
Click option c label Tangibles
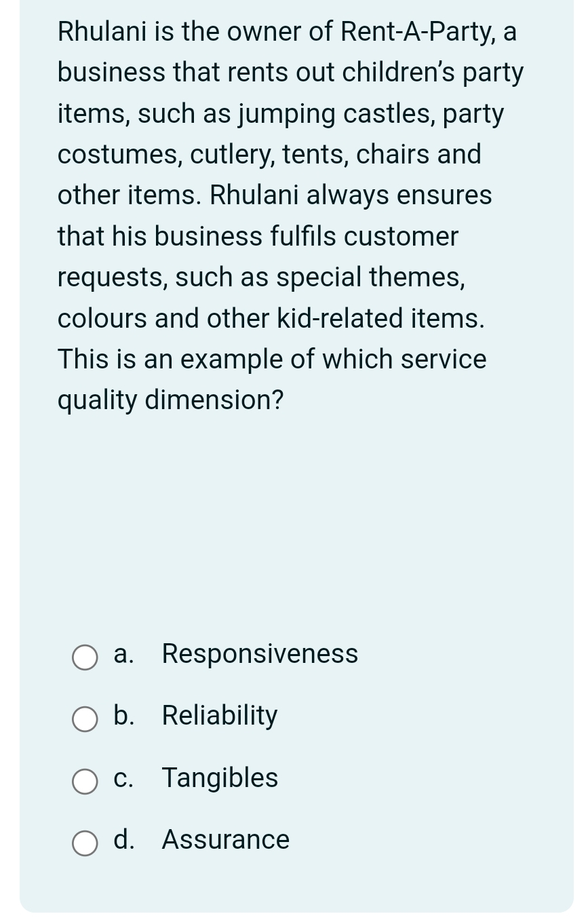219,778
